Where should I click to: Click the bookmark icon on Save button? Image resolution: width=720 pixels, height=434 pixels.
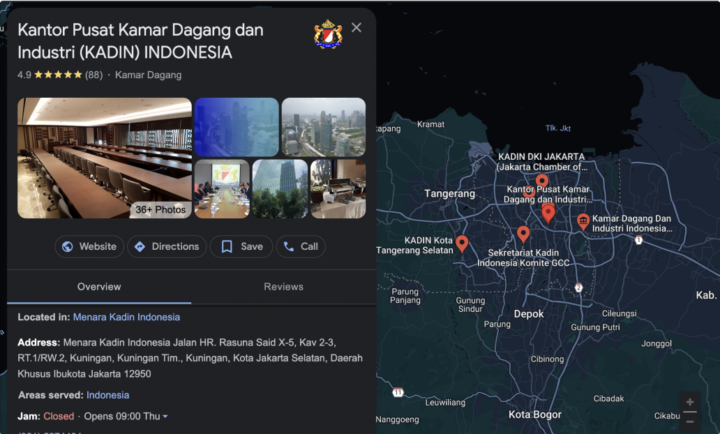[227, 247]
